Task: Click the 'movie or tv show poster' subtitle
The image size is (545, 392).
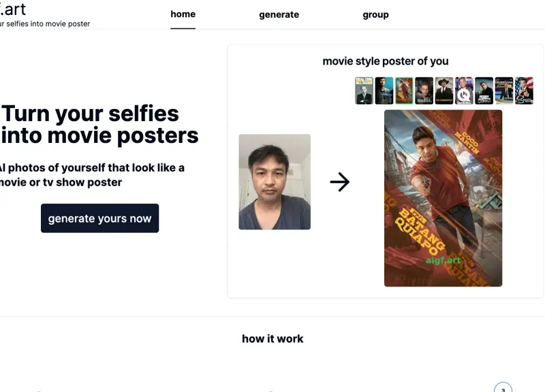Action: point(61,182)
